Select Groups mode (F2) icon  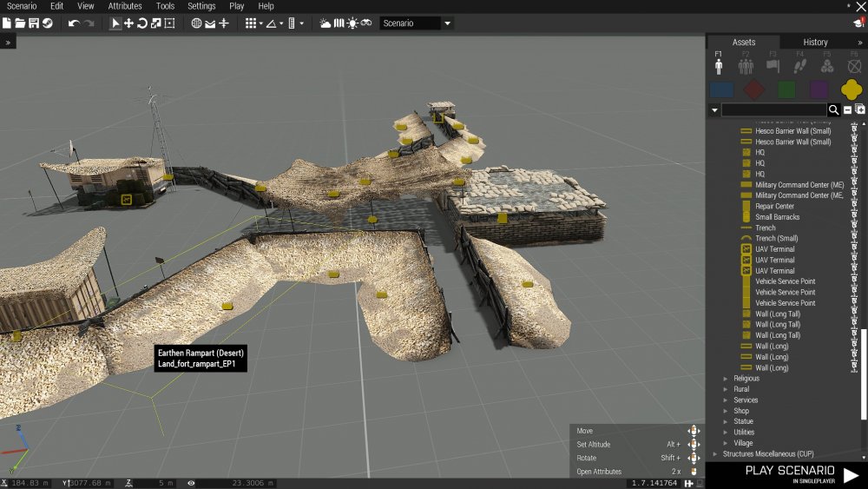746,65
